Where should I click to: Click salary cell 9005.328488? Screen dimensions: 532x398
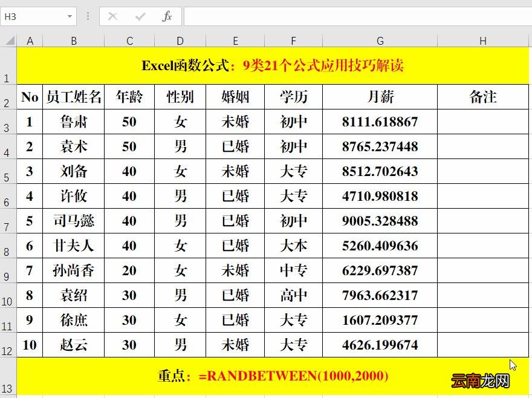point(380,221)
